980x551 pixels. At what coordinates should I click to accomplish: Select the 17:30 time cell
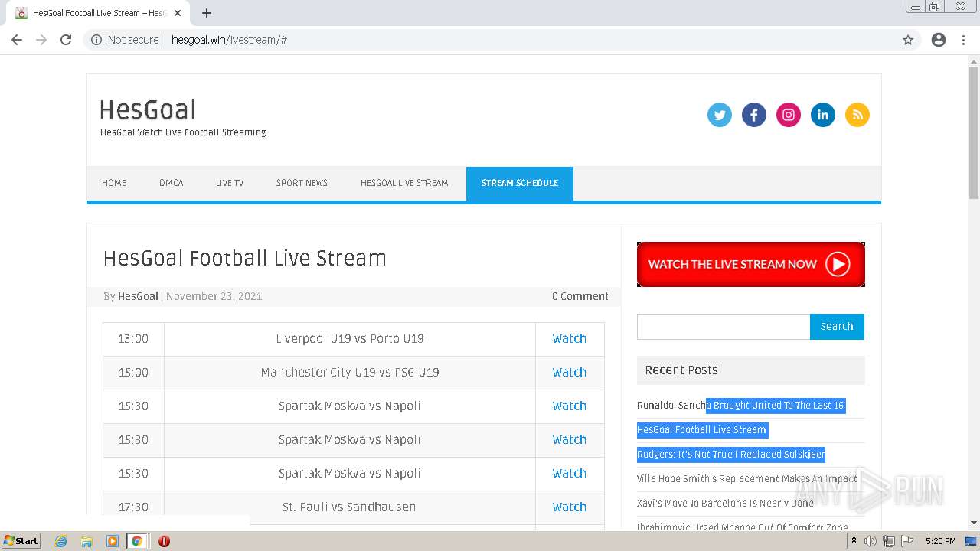pos(133,507)
